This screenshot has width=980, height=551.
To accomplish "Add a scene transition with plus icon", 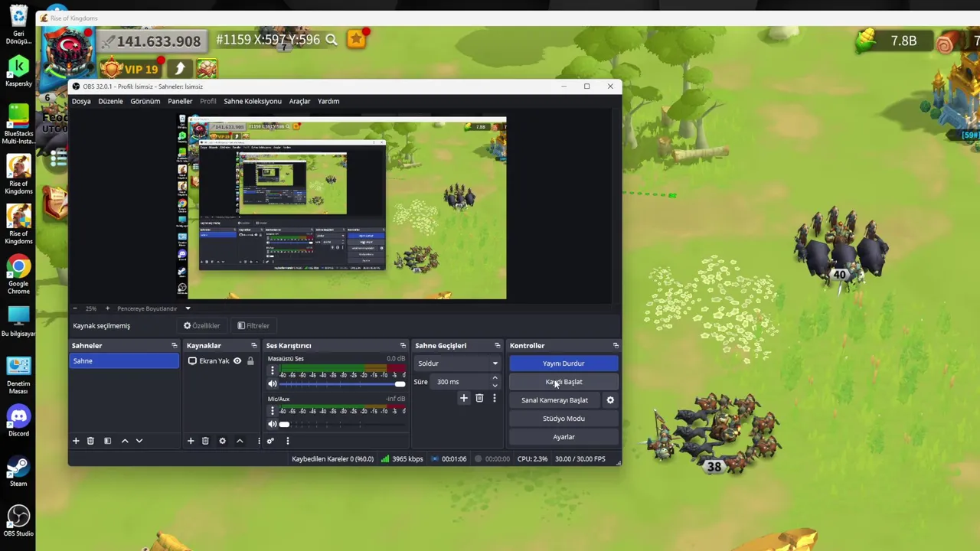I will pyautogui.click(x=463, y=398).
